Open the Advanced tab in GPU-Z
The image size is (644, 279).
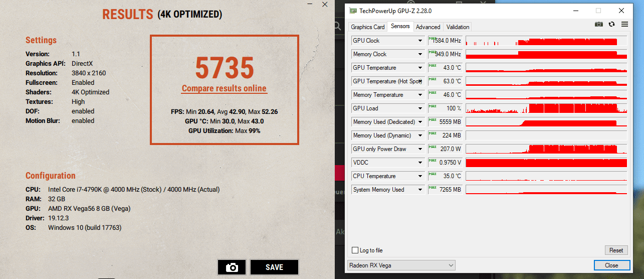point(428,27)
